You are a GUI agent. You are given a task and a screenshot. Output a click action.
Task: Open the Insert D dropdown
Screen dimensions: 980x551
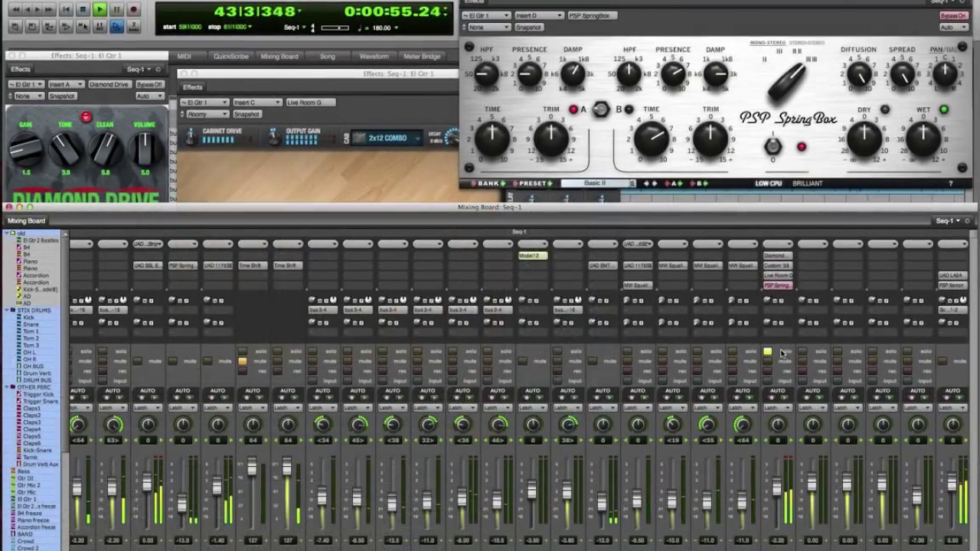[541, 15]
